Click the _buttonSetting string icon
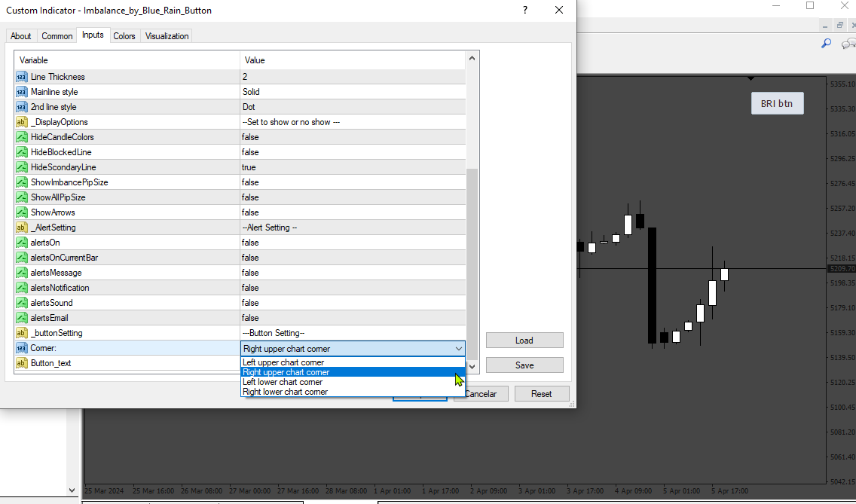 pyautogui.click(x=22, y=332)
